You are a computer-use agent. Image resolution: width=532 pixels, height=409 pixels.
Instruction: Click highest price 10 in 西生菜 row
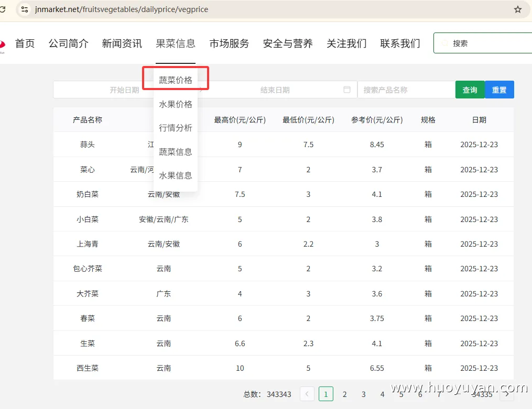pos(240,368)
